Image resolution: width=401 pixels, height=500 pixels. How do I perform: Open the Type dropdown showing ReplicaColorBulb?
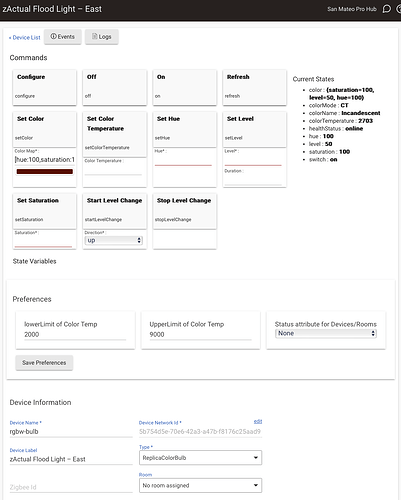pos(200,458)
